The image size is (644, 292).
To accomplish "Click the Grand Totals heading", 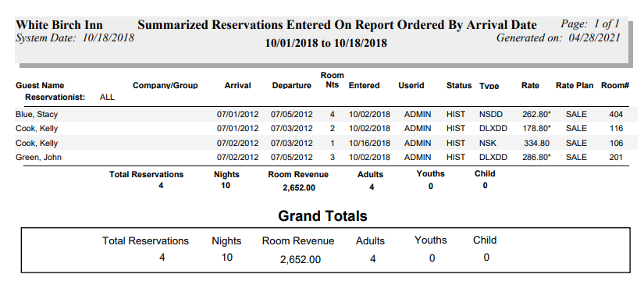I will (x=322, y=216).
